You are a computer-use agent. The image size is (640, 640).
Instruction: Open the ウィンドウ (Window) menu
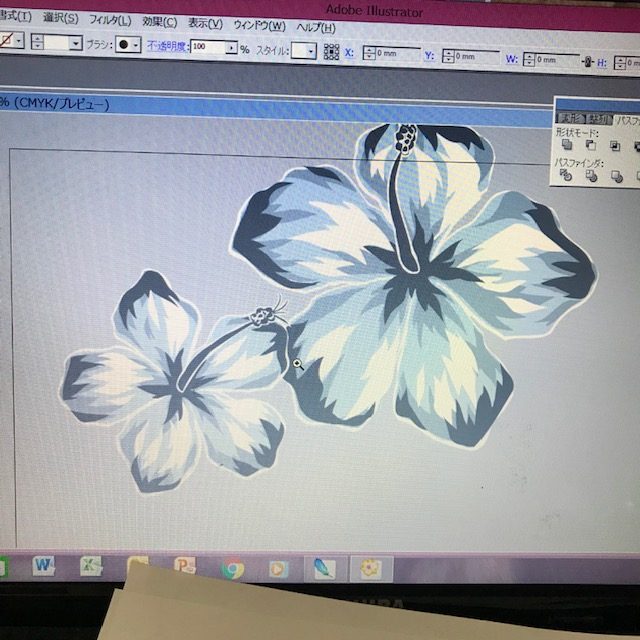pyautogui.click(x=258, y=24)
